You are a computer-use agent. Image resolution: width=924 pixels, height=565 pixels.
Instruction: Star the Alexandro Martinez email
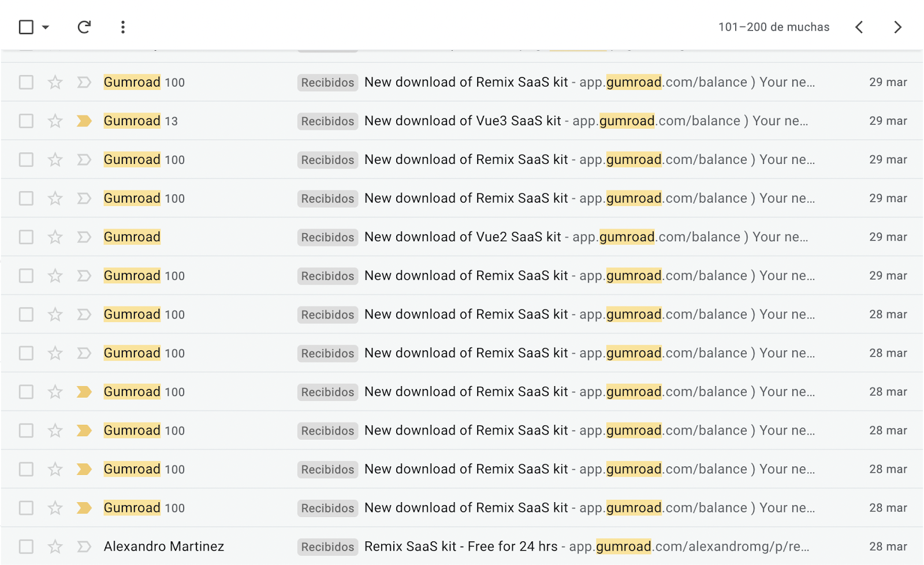pos(55,546)
